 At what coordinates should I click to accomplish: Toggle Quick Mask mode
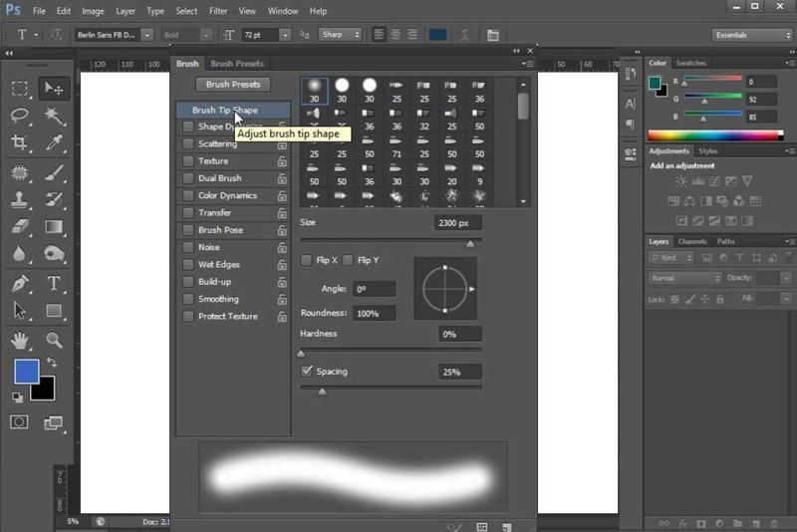point(19,422)
